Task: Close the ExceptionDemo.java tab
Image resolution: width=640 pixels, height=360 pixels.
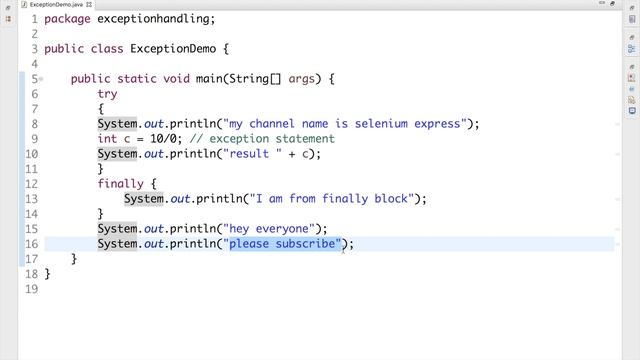Action: (89, 4)
